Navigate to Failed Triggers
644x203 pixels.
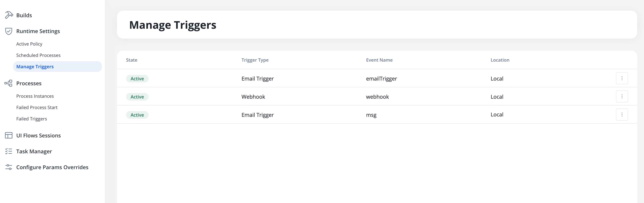(31, 119)
